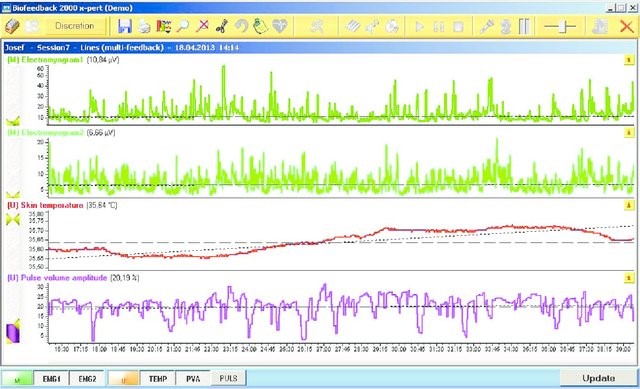Image resolution: width=640 pixels, height=389 pixels.
Task: Click the Electromyogram1 channel label
Action: click(45, 60)
